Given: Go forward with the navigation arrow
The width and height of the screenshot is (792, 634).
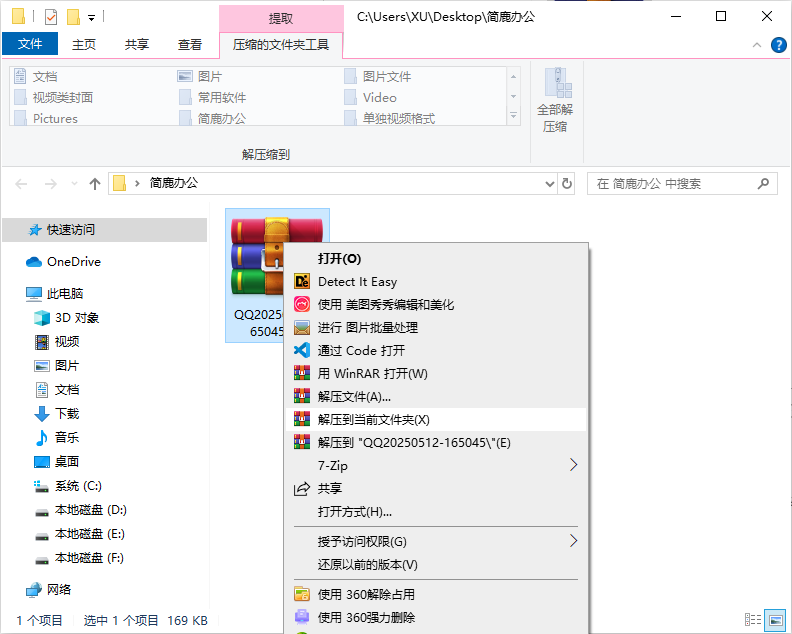Looking at the screenshot, I should [51, 184].
